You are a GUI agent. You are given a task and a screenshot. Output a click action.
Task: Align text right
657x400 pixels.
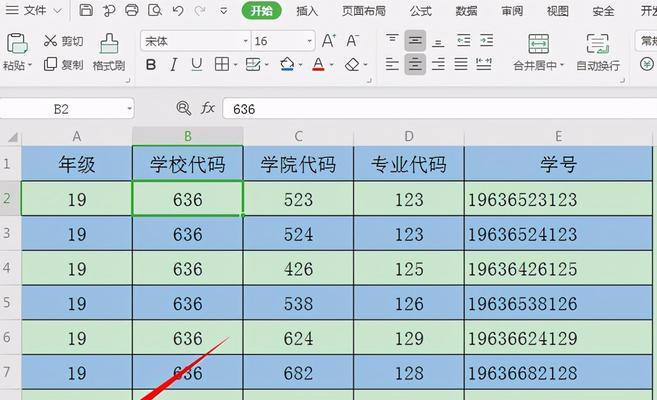[x=438, y=64]
